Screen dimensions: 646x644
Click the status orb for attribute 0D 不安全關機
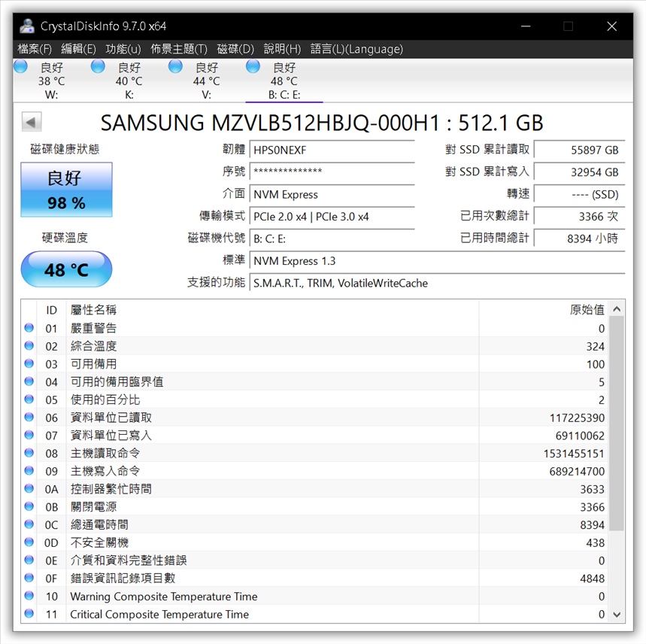29,542
